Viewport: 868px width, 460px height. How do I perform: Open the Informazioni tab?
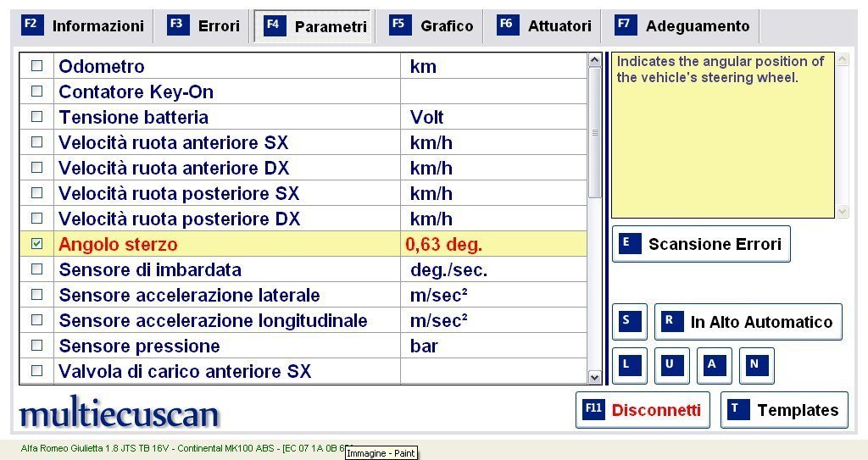[x=82, y=26]
